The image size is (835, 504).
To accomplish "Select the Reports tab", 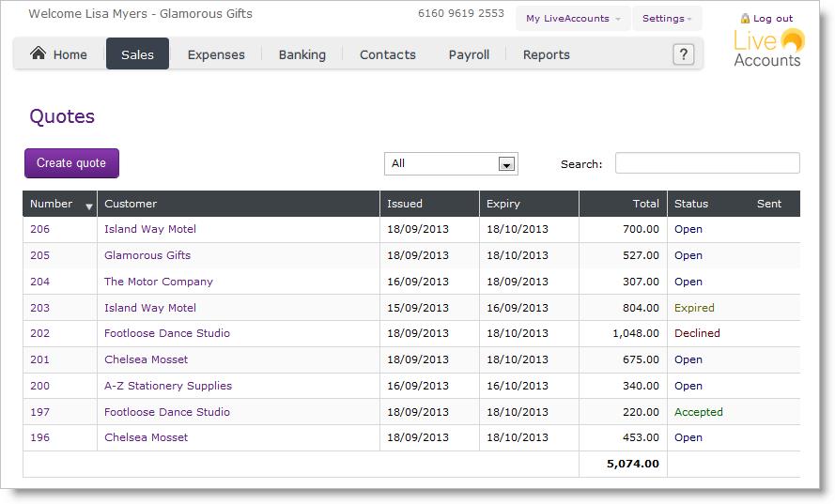I will [546, 54].
